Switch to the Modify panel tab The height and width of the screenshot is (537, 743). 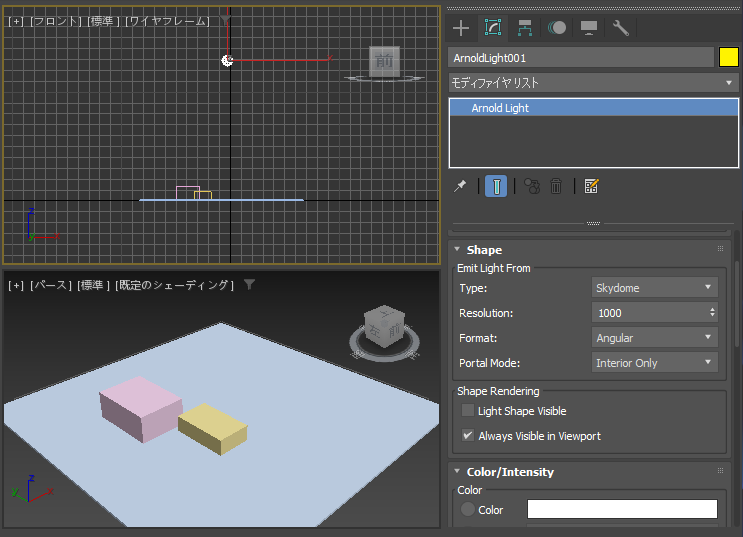(x=493, y=28)
